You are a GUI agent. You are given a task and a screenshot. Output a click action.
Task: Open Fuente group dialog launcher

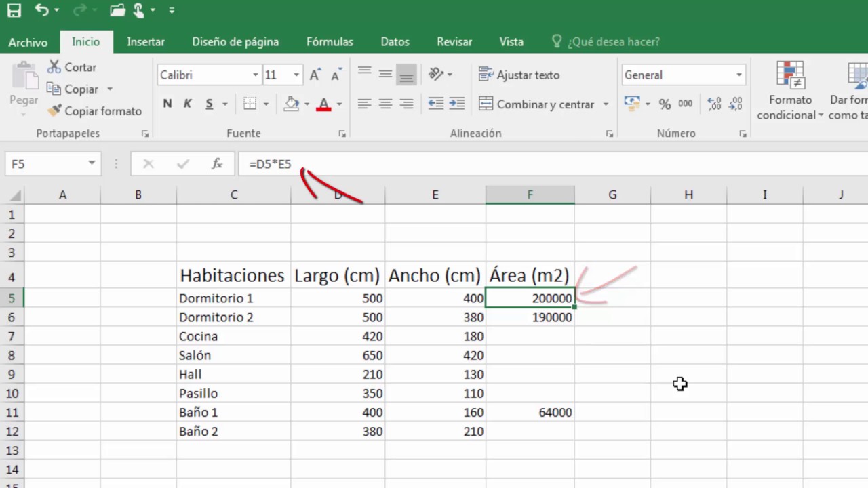[342, 134]
